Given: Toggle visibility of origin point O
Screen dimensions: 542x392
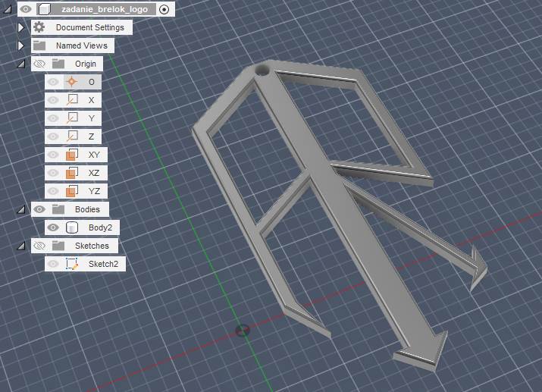Looking at the screenshot, I should 53,82.
